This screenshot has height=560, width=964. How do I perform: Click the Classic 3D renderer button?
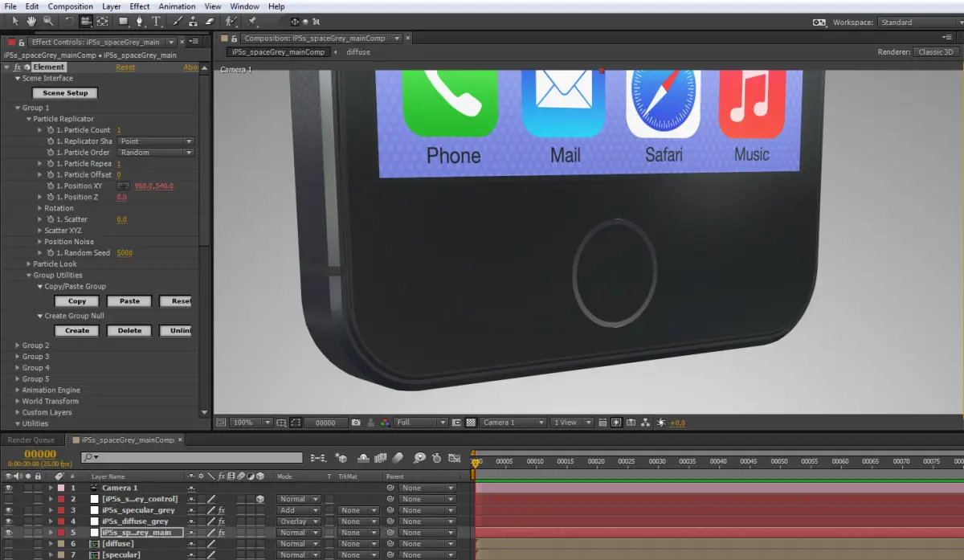[936, 52]
